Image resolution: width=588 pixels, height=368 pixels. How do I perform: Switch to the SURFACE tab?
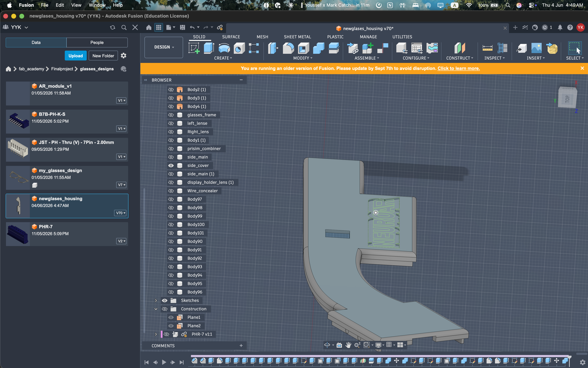231,37
